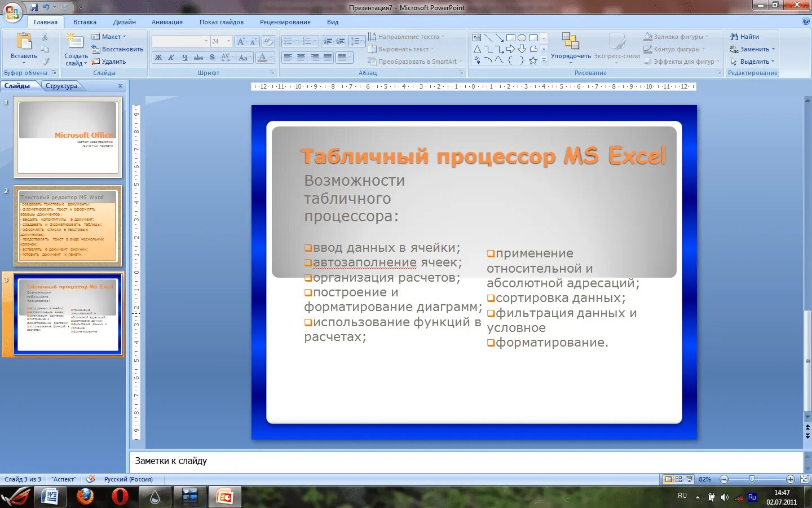The width and height of the screenshot is (812, 508).
Task: Click Восстановить slide button
Action: [117, 49]
